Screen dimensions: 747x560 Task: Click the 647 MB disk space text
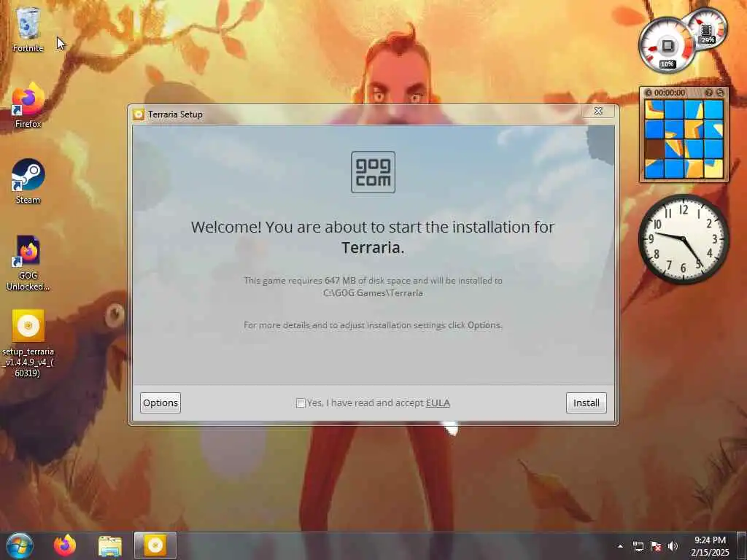pos(340,281)
